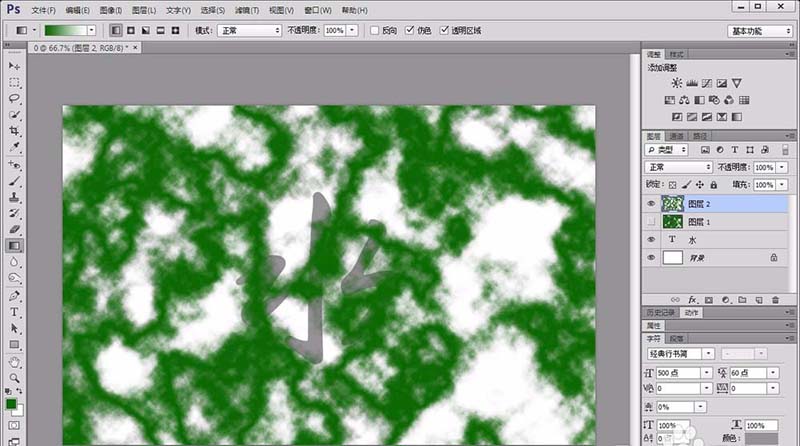Choose the radial gradient type
Screen dimensions: 800x446
(131, 31)
